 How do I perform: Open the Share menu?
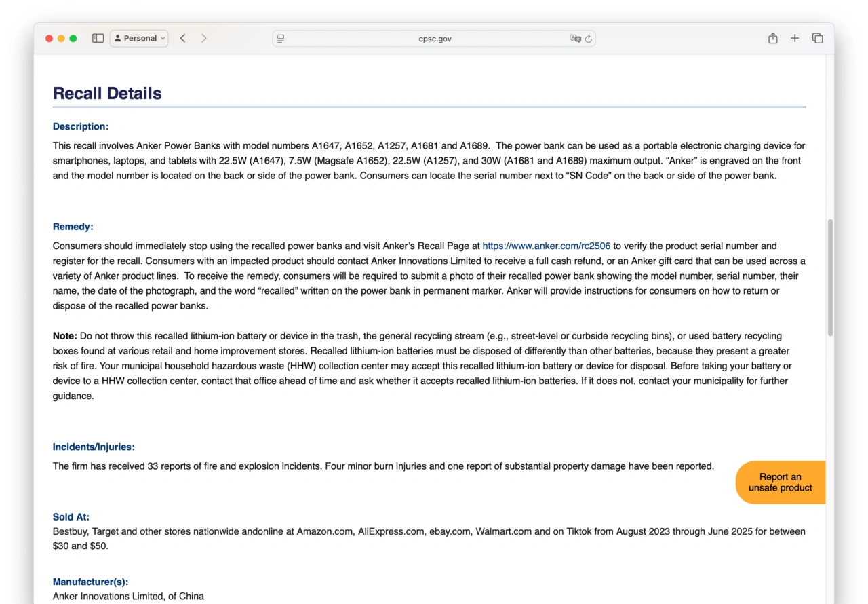tap(772, 39)
